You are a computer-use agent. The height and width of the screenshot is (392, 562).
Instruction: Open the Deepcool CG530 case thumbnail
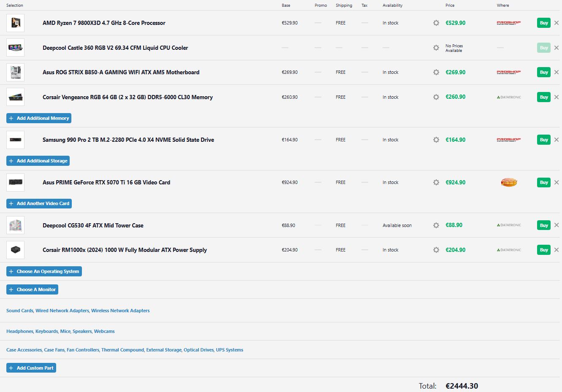(x=15, y=225)
